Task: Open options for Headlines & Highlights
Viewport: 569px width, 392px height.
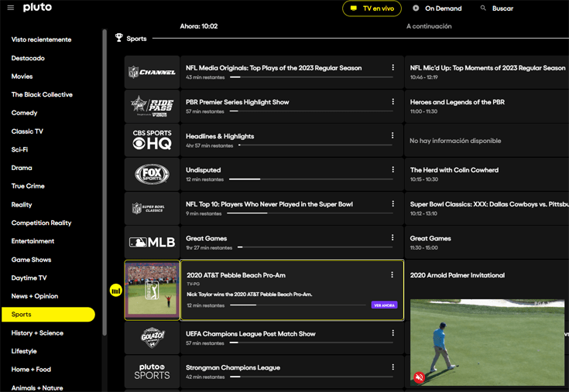Action: click(392, 135)
